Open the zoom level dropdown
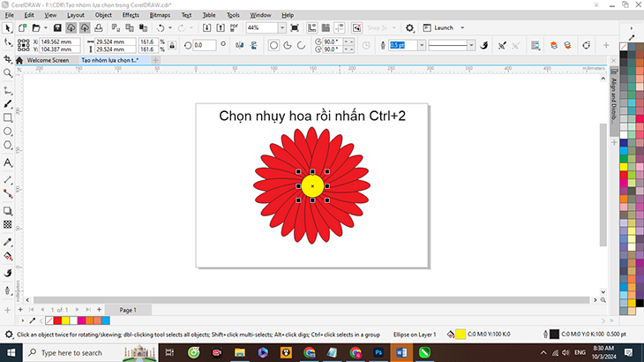The height and width of the screenshot is (362, 644). (x=282, y=27)
